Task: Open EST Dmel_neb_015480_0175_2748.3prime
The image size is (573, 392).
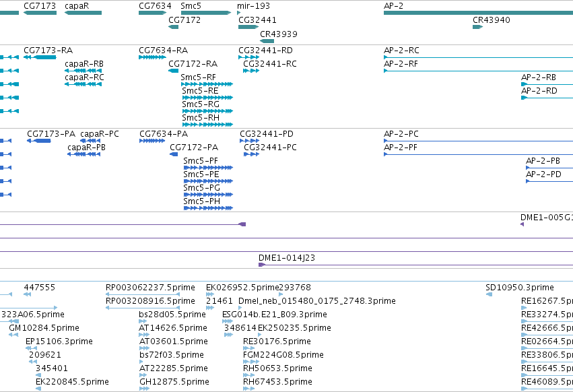Action: tap(240, 308)
